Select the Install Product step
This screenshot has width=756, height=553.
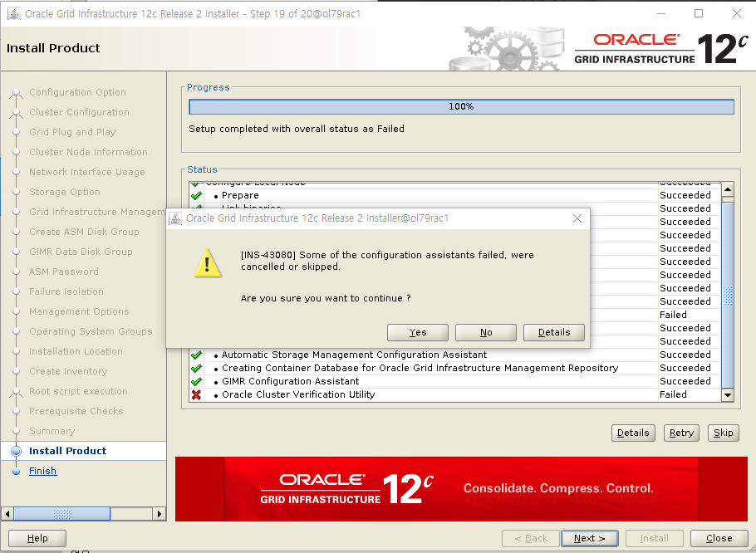(67, 451)
